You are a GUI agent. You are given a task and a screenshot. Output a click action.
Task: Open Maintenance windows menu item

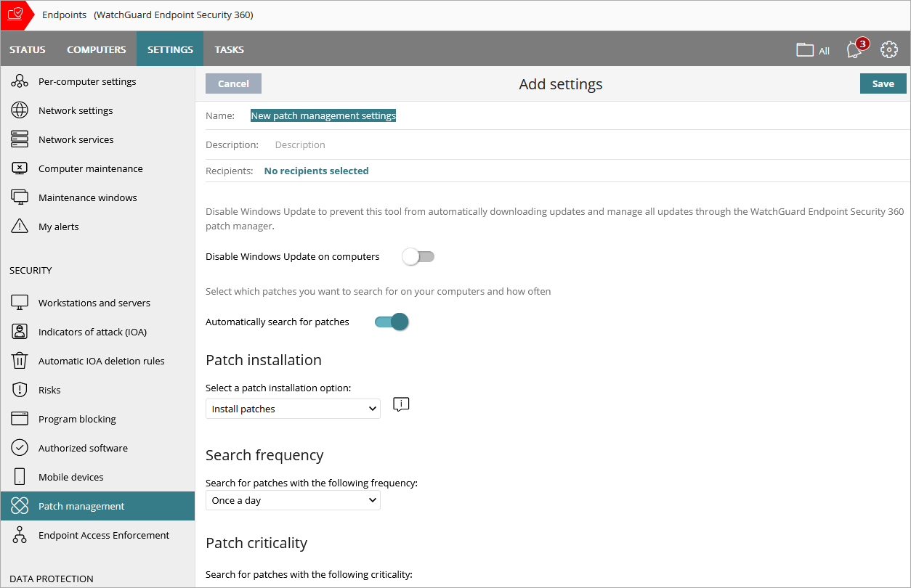[x=97, y=197]
